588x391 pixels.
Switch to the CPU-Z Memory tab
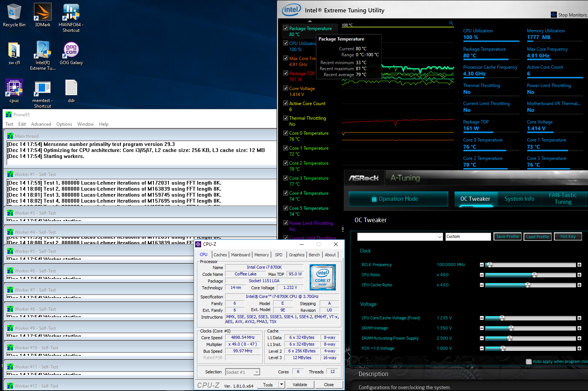(262, 255)
